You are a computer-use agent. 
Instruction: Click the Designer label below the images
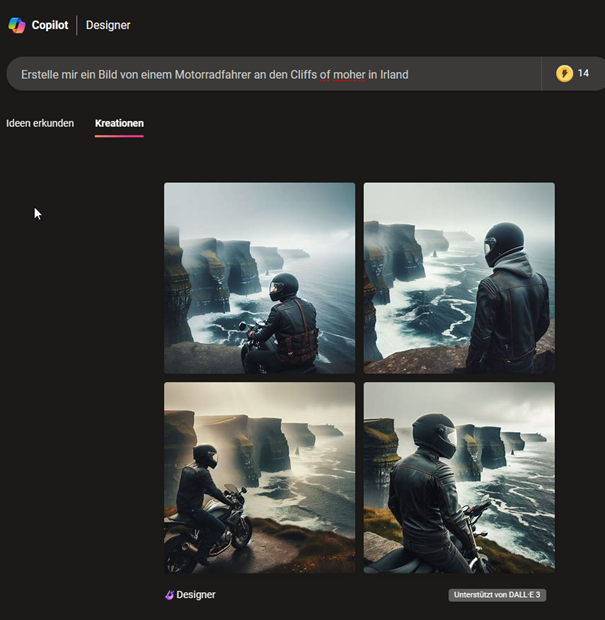tap(196, 595)
